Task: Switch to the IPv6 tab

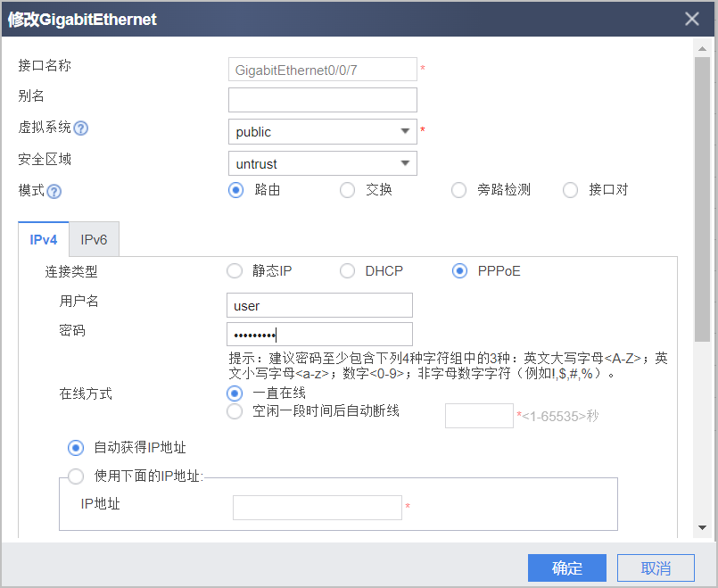Action: (94, 239)
